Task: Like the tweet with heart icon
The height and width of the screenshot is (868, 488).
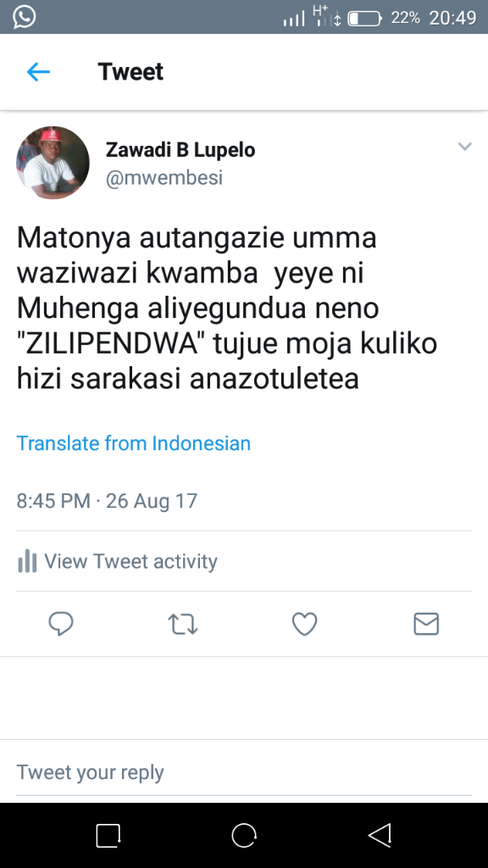Action: point(304,624)
